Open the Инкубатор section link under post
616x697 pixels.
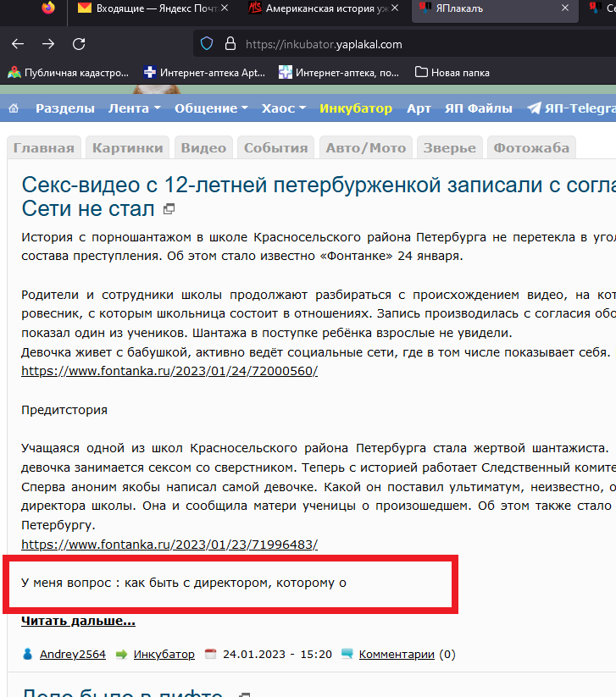click(x=164, y=654)
